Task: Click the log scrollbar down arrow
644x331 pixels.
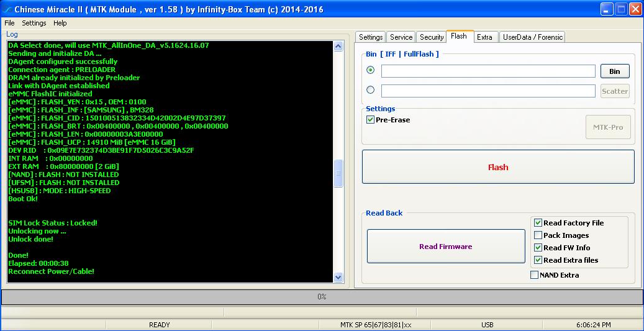Action: coord(338,277)
